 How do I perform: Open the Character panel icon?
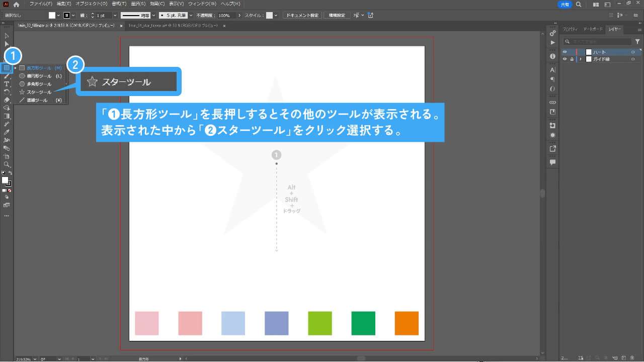point(552,70)
